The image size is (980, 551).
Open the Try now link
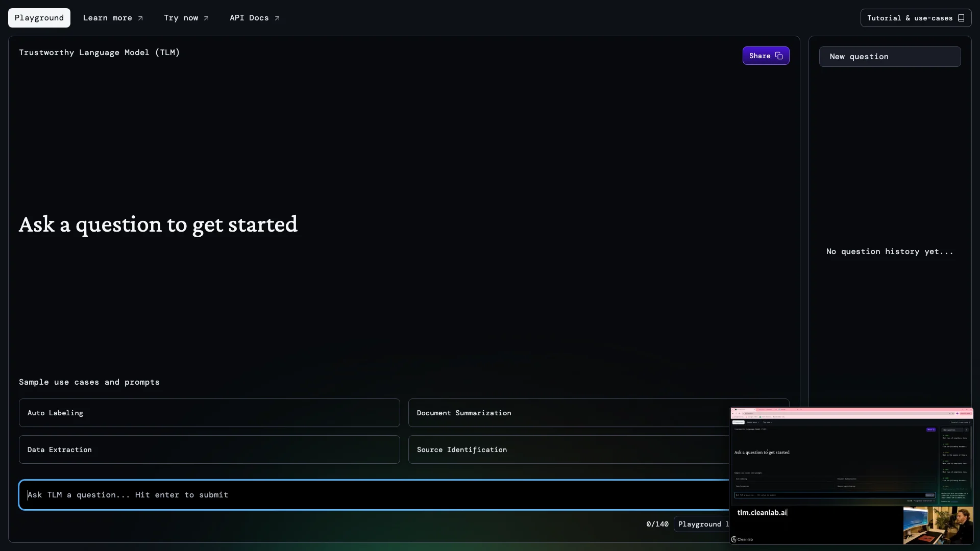pos(186,18)
